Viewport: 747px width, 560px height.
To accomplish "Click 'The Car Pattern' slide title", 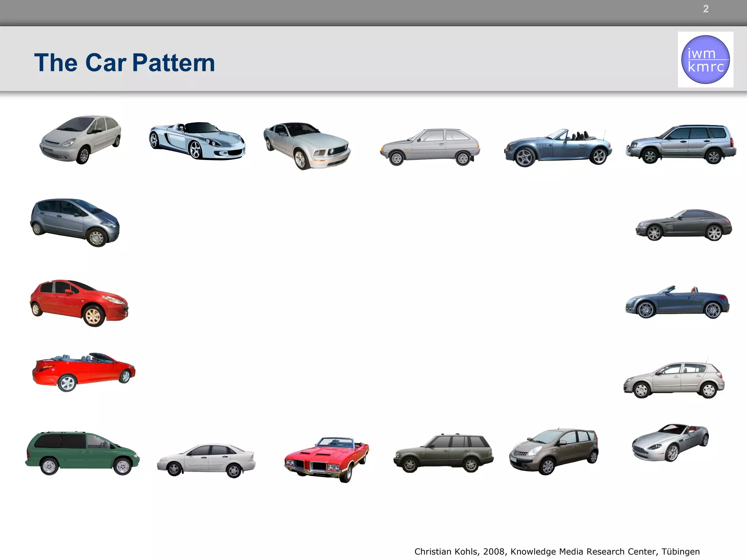I will coord(124,63).
